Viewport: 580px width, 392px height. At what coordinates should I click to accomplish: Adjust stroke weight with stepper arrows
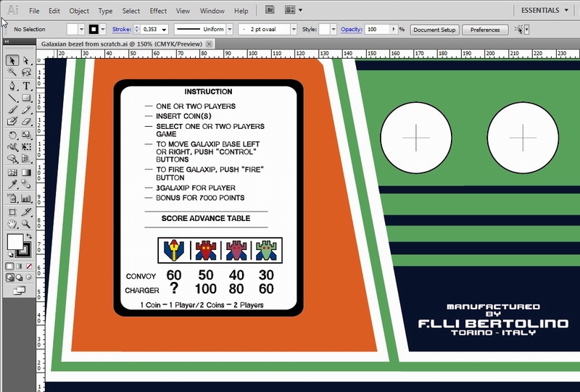(137, 29)
